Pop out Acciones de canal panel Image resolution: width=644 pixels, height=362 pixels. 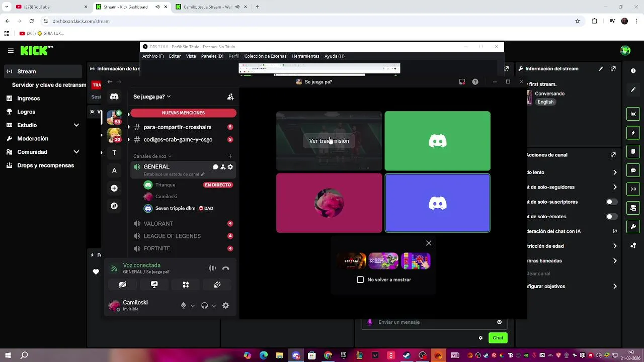click(613, 155)
